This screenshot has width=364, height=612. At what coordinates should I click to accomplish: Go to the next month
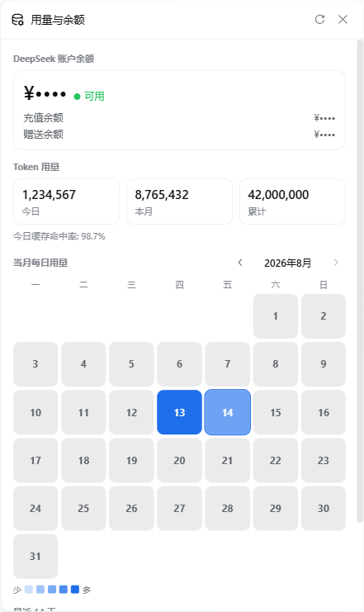click(x=336, y=263)
